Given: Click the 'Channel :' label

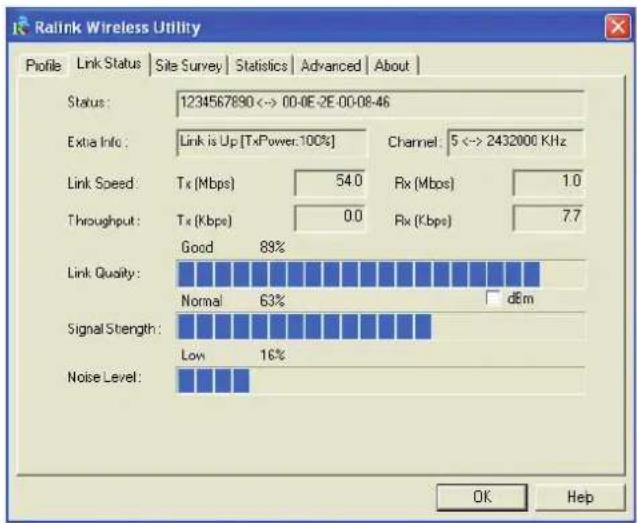Looking at the screenshot, I should click(414, 142).
